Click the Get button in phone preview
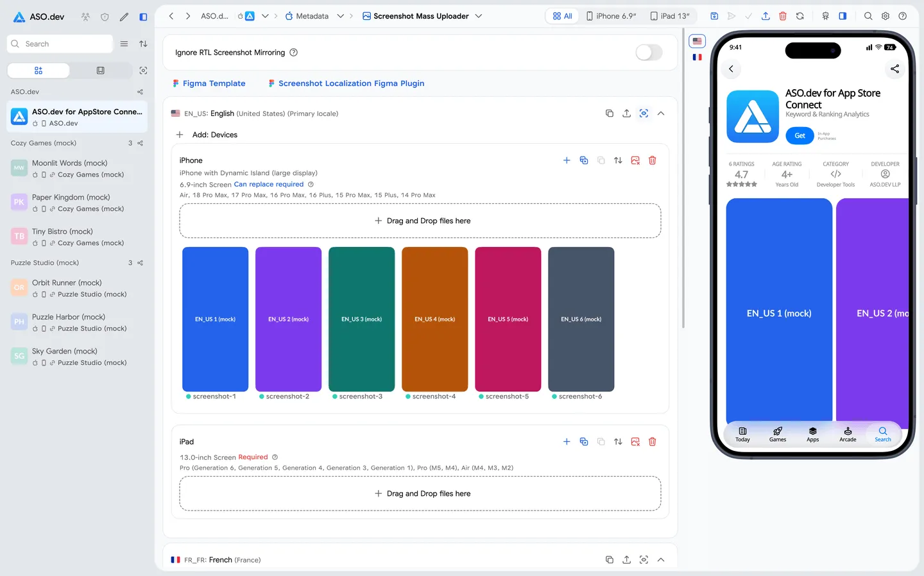Image resolution: width=924 pixels, height=576 pixels. pos(800,135)
